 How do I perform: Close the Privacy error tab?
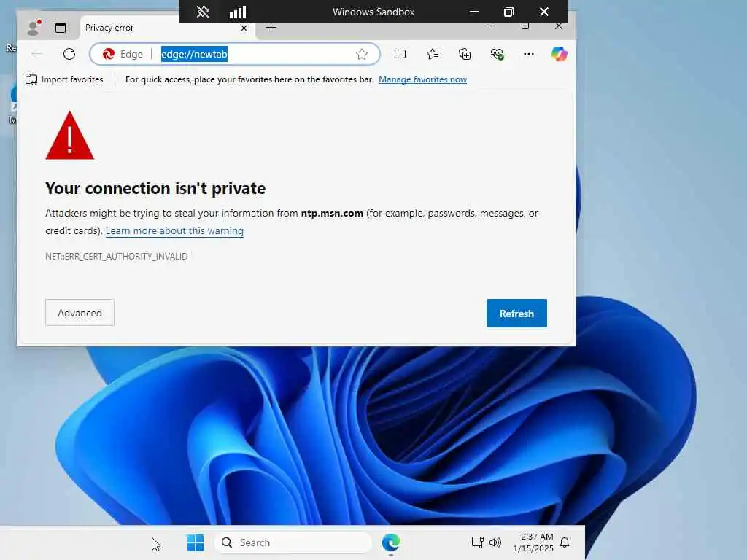(244, 28)
